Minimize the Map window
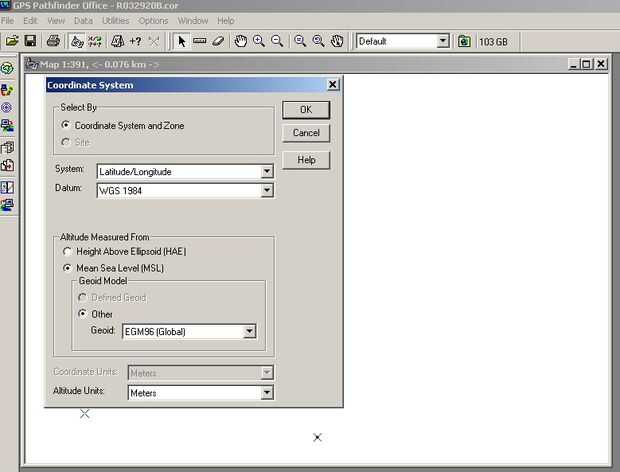Image resolution: width=620 pixels, height=472 pixels. click(574, 64)
